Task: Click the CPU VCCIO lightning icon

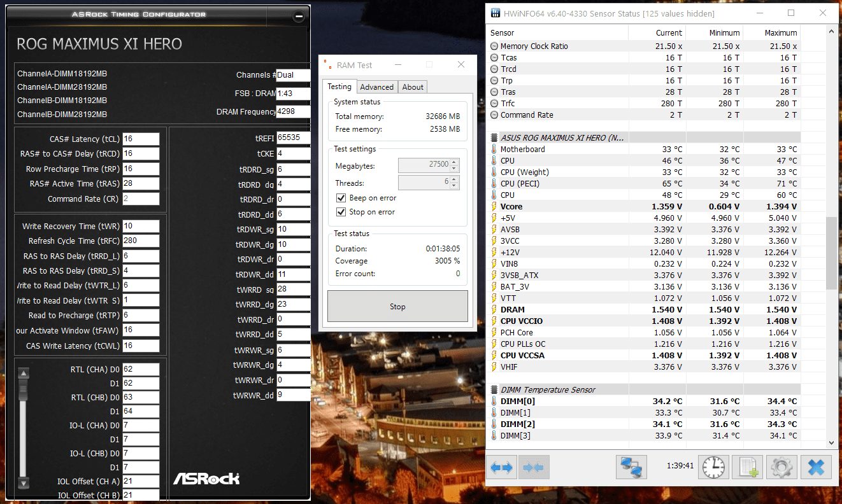Action: coord(494,321)
